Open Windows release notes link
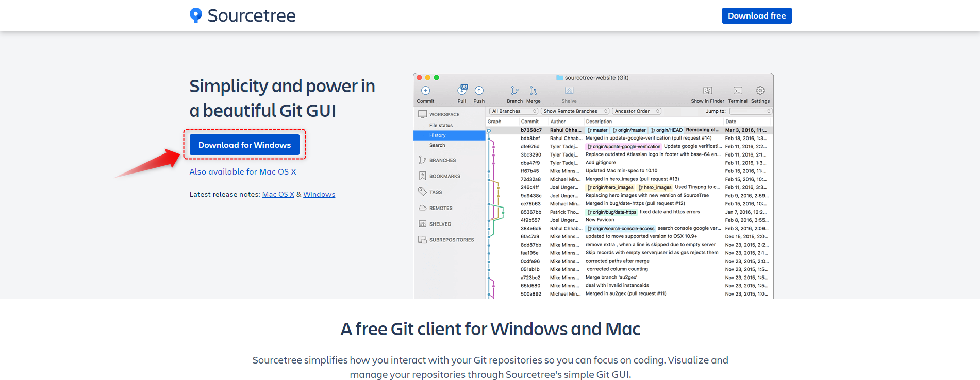The image size is (980, 380). tap(319, 194)
